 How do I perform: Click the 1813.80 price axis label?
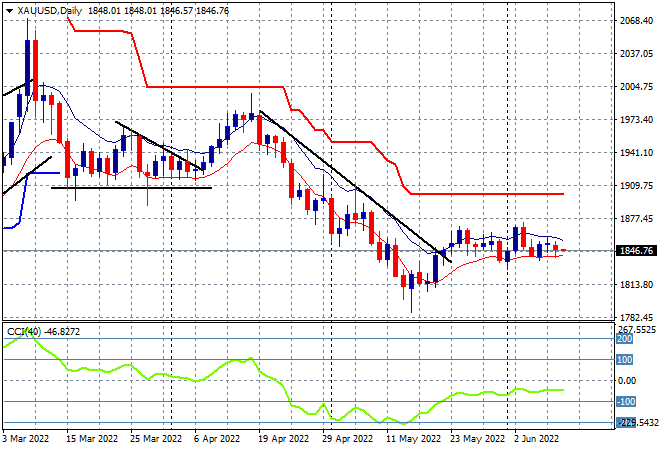[x=636, y=285]
